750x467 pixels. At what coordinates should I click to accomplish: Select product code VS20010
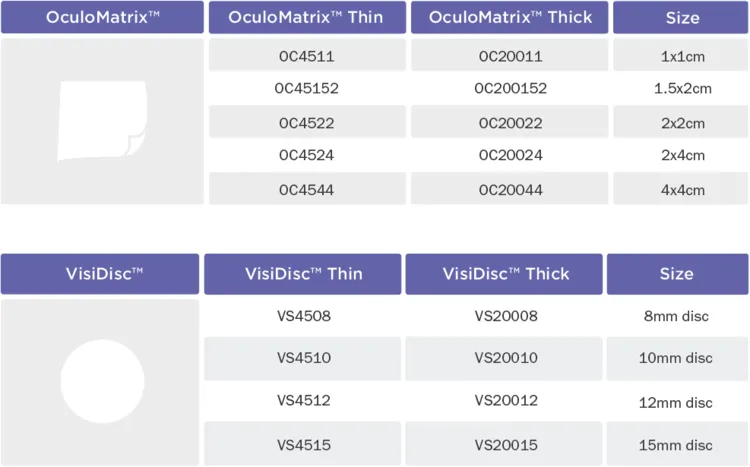506,358
